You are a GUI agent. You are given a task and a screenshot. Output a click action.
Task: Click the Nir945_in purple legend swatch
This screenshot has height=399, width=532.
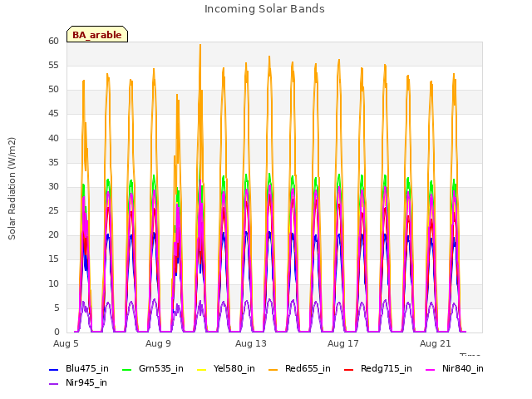pyautogui.click(x=54, y=384)
